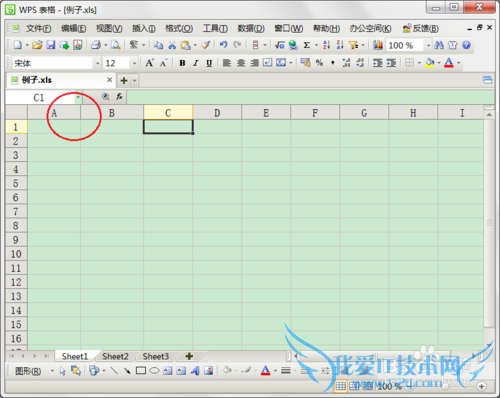Open the font size dropdown showing 12
Screen dimensions: 500x398
(x=134, y=63)
